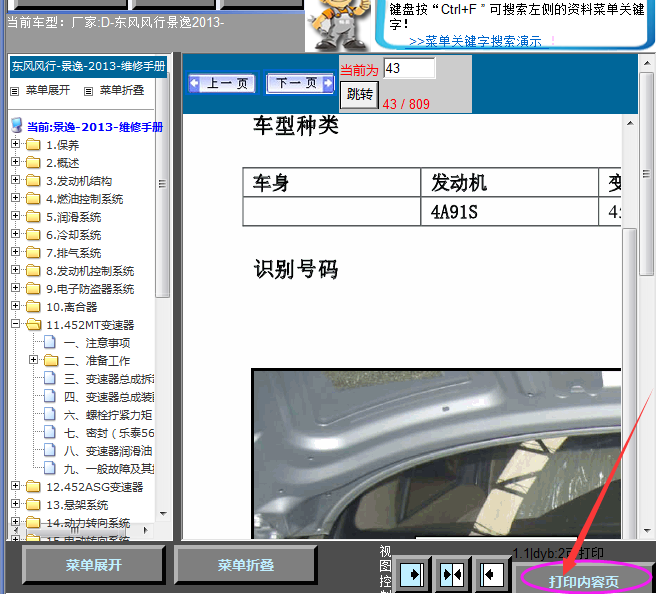
Task: Open the 三、变速器总成拆 document
Action: coord(109,379)
